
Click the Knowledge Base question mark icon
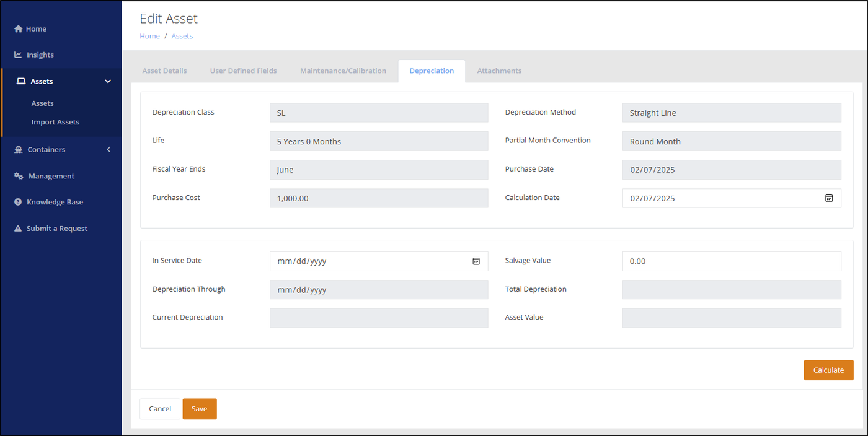click(18, 202)
